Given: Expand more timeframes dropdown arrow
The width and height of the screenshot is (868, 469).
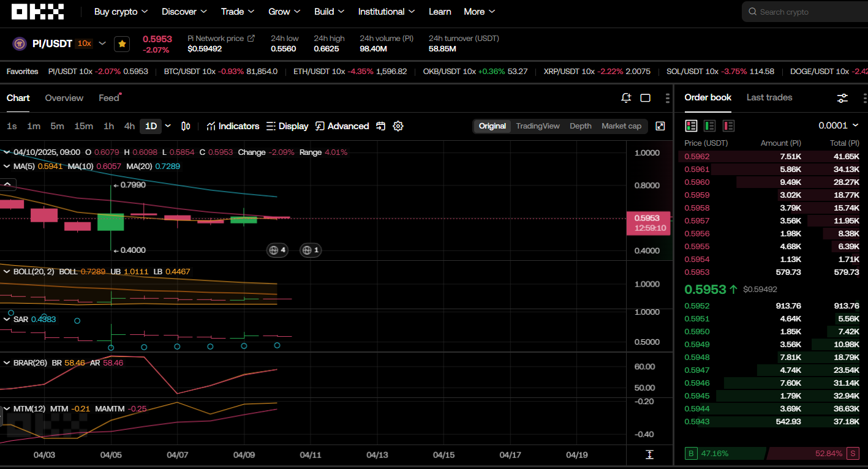Looking at the screenshot, I should tap(168, 126).
